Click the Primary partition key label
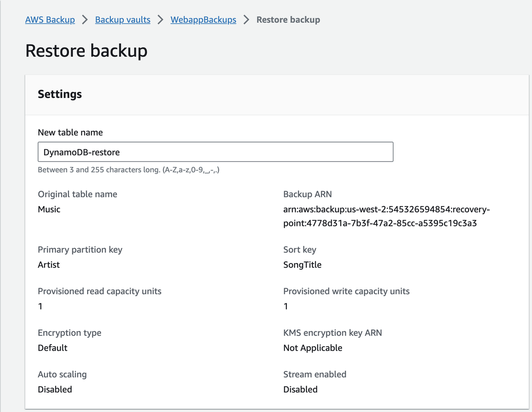The width and height of the screenshot is (532, 412). tap(80, 250)
